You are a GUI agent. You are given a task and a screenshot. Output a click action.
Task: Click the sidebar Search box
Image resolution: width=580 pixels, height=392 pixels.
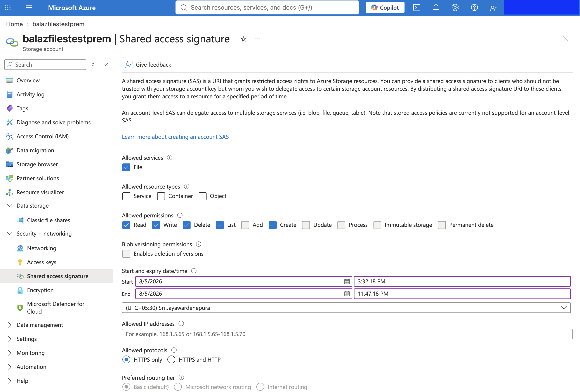pyautogui.click(x=45, y=65)
